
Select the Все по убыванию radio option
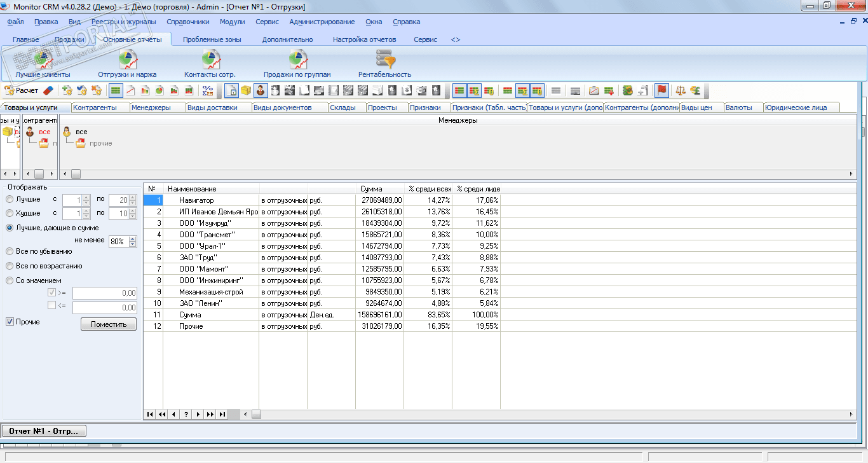10,251
